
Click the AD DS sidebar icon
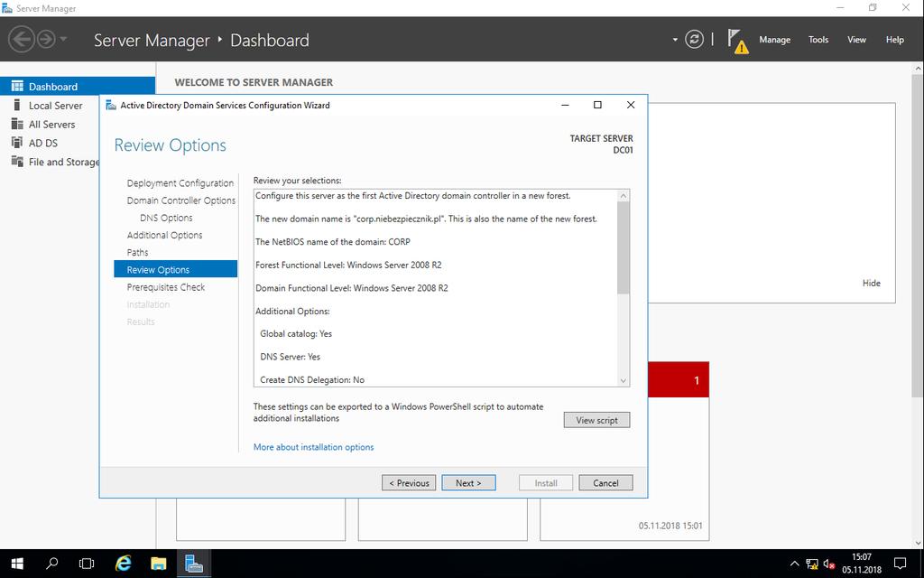tap(17, 143)
